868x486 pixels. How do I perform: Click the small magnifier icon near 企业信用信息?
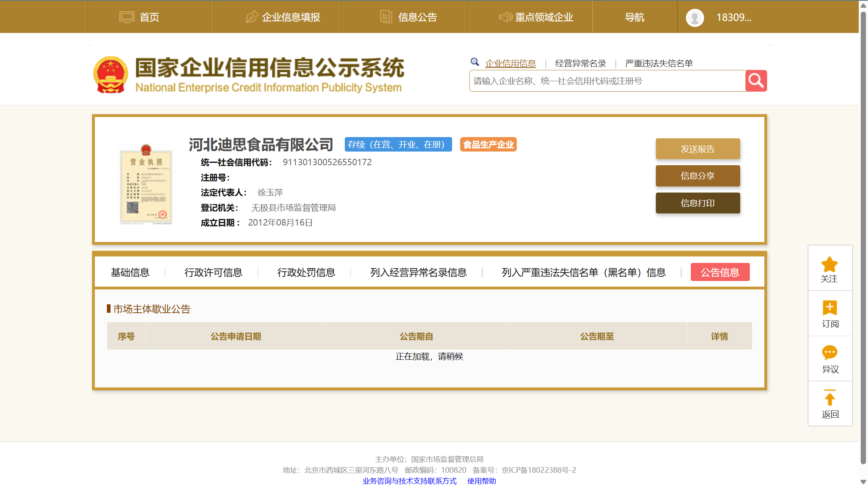tap(475, 62)
